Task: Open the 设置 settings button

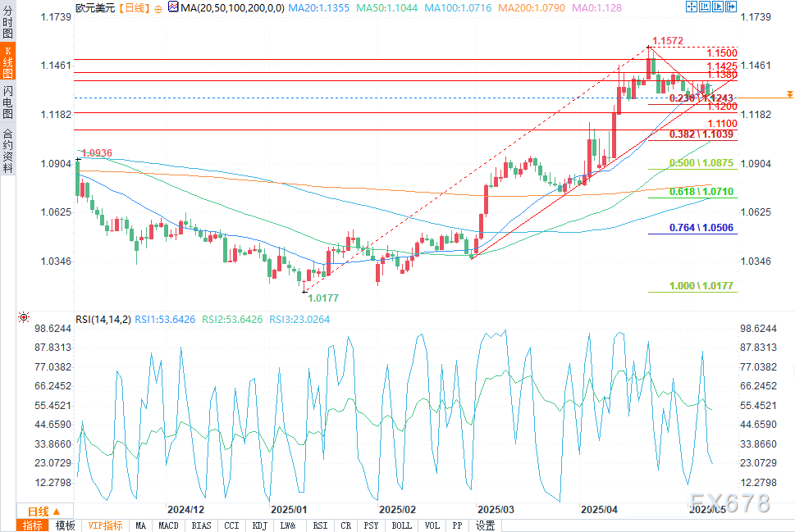Action: pyautogui.click(x=485, y=525)
